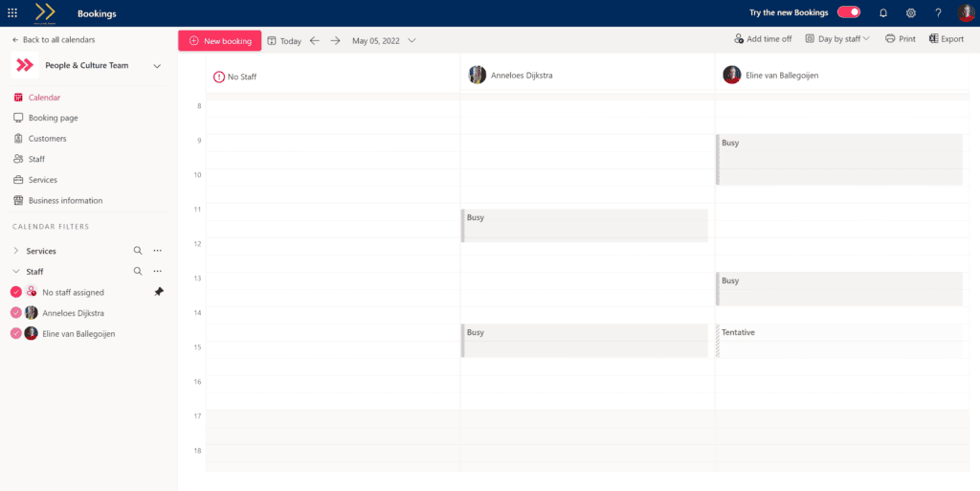The image size is (980, 491).
Task: Uncheck Eline van Ballegoijen filter
Action: [x=16, y=334]
